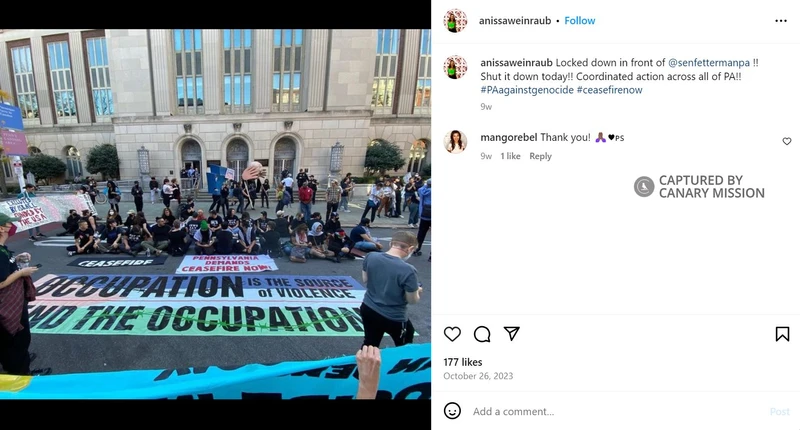This screenshot has width=800, height=430.
Task: Open the three-dot more options menu
Action: [x=781, y=21]
